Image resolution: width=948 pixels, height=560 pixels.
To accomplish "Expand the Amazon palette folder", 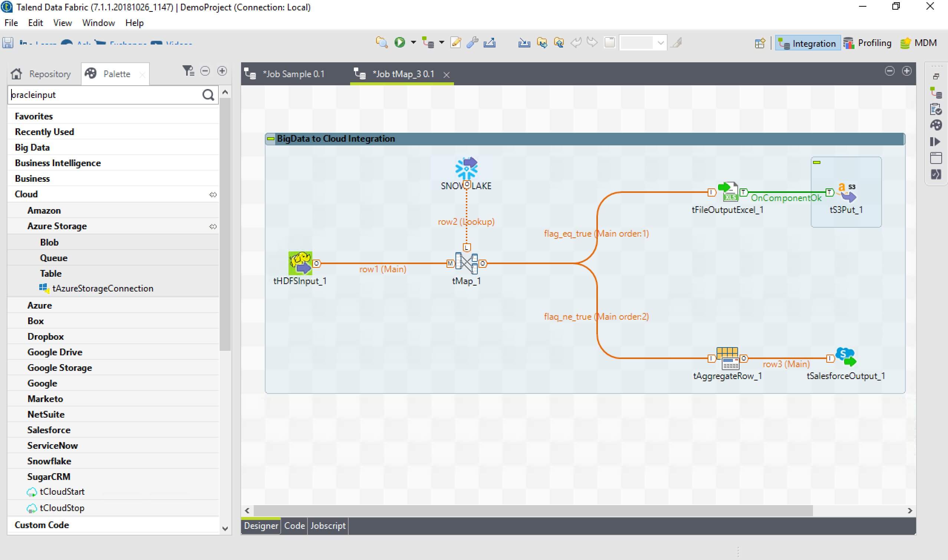I will coord(44,210).
